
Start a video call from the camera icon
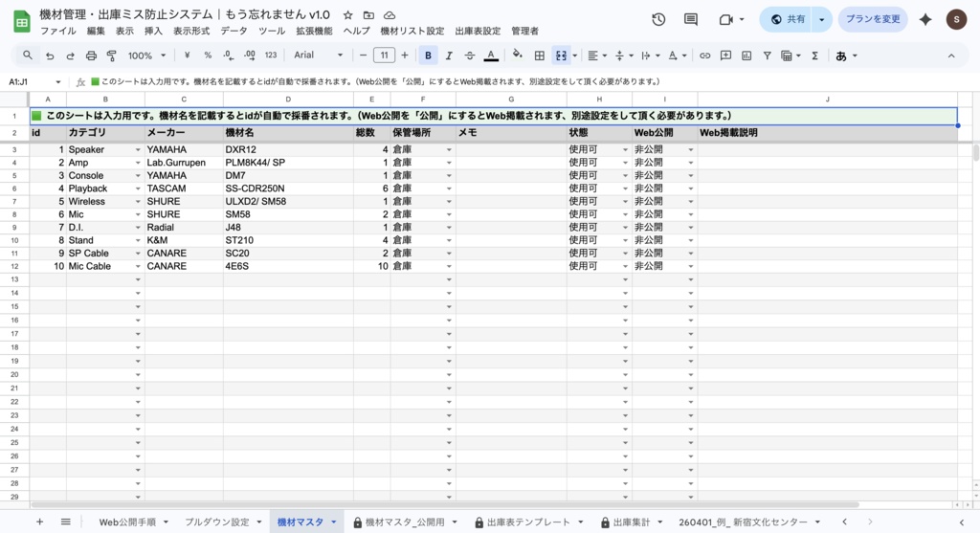(725, 19)
